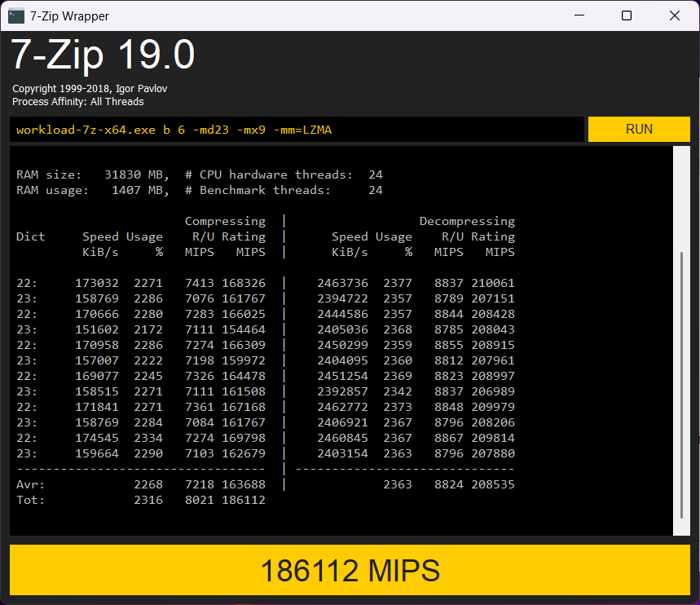The height and width of the screenshot is (605, 700).
Task: Select compressing rating value "159972"
Action: (x=244, y=360)
